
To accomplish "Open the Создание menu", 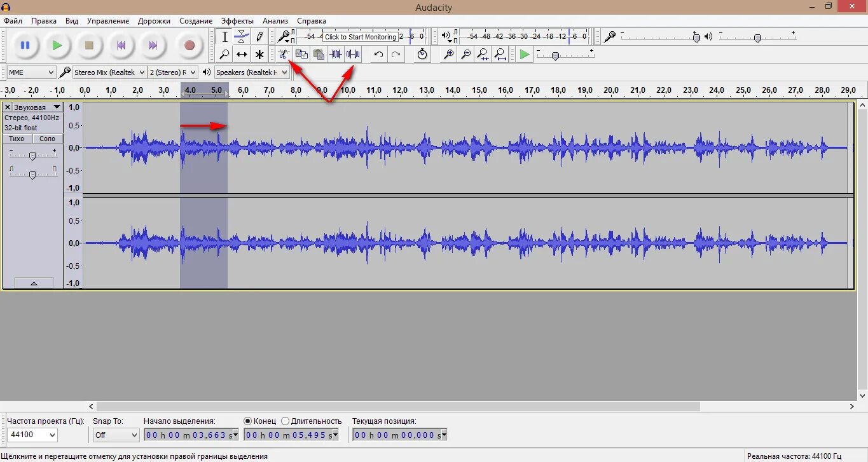I will [x=196, y=21].
